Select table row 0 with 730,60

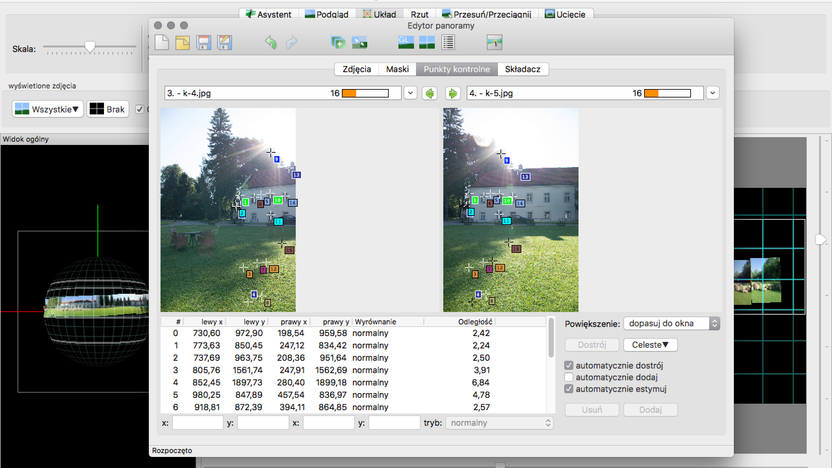(353, 333)
